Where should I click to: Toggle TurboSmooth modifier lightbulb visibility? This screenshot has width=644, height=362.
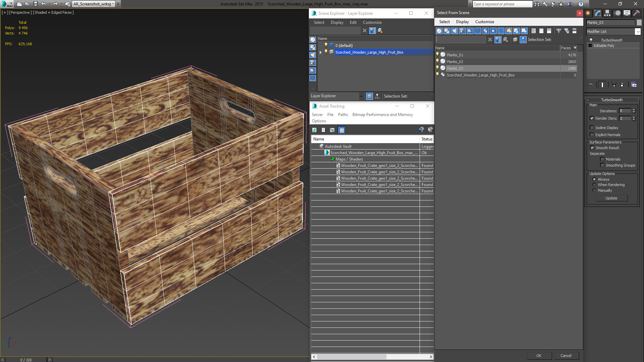coord(591,40)
